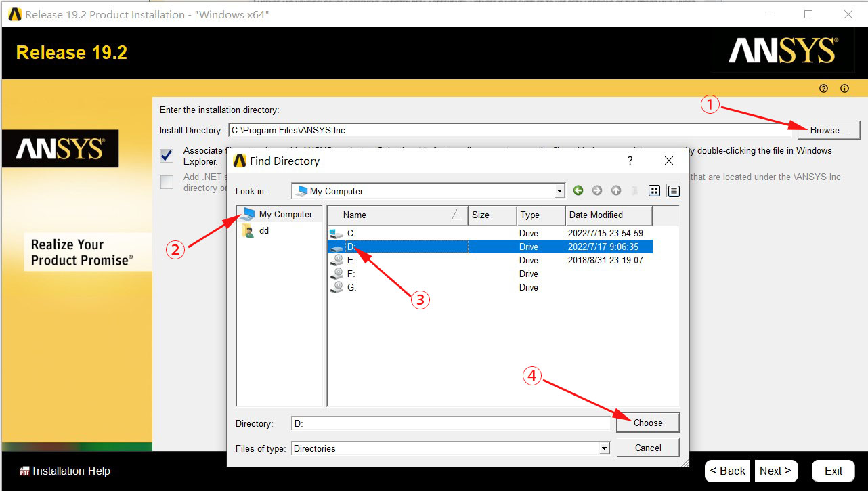Select the dd user folder in sidebar
This screenshot has height=491, width=868.
point(264,230)
